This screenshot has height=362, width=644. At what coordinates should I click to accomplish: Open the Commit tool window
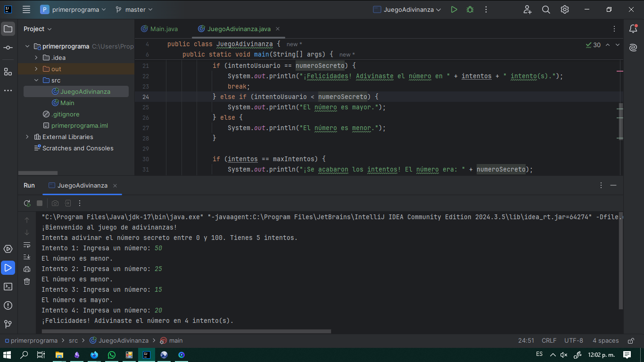[x=8, y=48]
